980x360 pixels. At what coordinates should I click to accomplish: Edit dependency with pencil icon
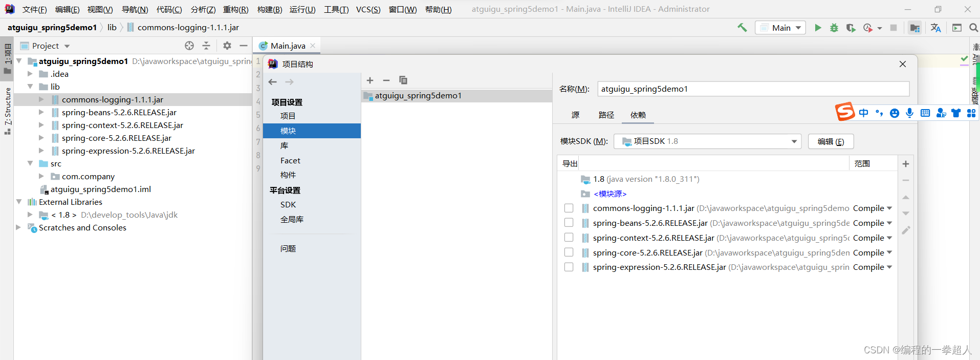[x=906, y=230]
